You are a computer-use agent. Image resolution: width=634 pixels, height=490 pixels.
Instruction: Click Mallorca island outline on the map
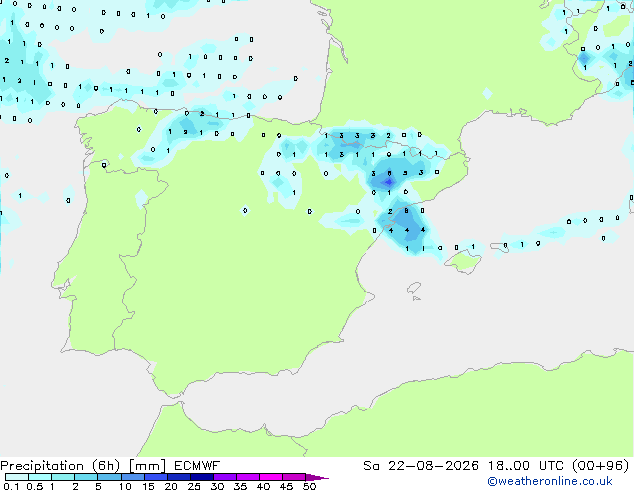[463, 262]
